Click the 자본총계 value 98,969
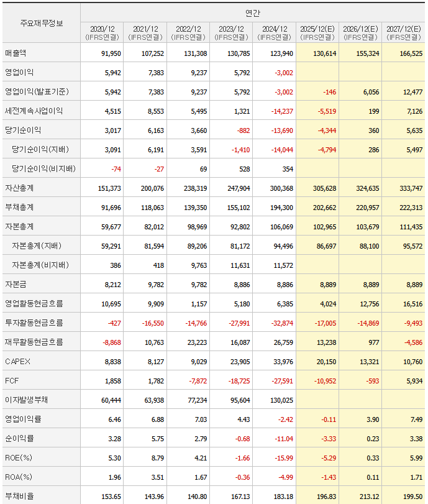 tap(197, 227)
